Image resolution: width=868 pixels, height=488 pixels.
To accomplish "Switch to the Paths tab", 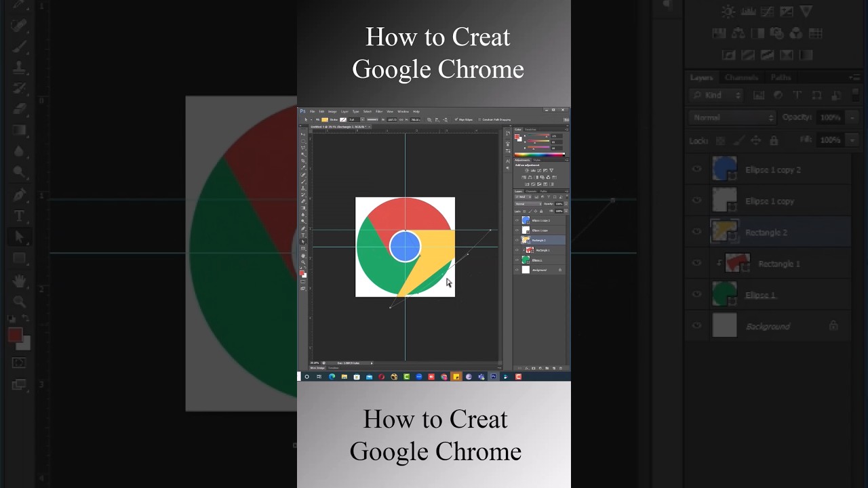I will pyautogui.click(x=543, y=191).
